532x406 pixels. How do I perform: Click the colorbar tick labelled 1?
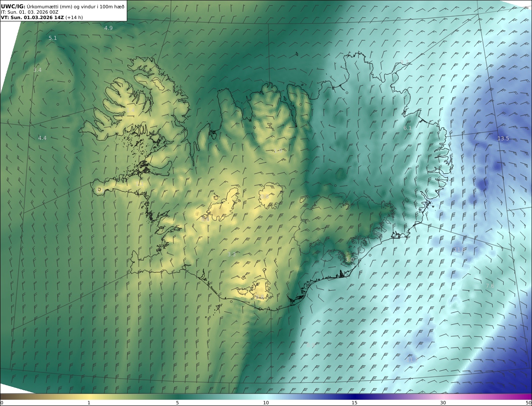[89, 403]
